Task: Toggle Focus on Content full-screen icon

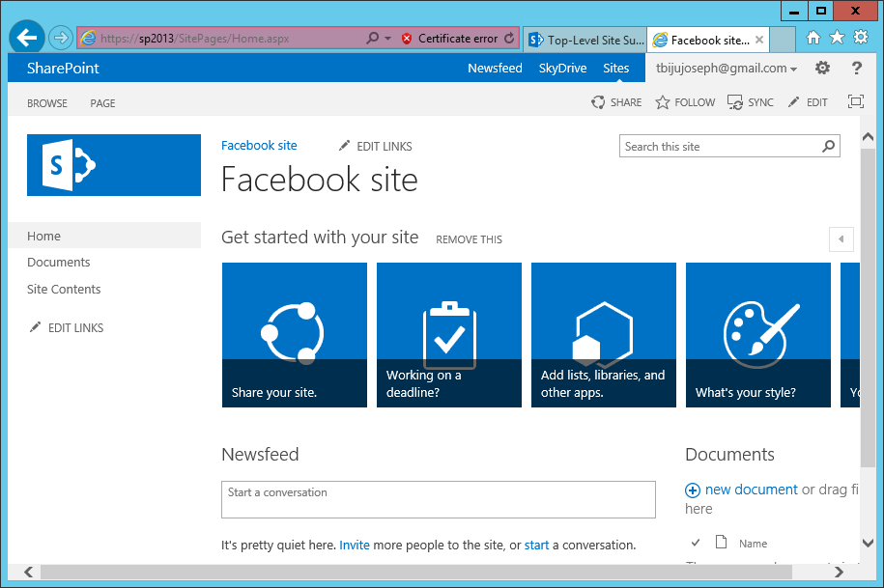Action: pos(856,101)
